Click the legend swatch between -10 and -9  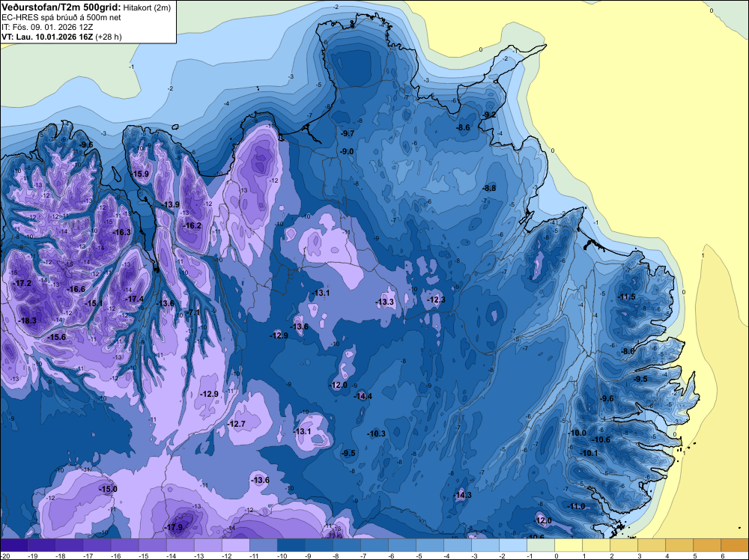[291, 545]
